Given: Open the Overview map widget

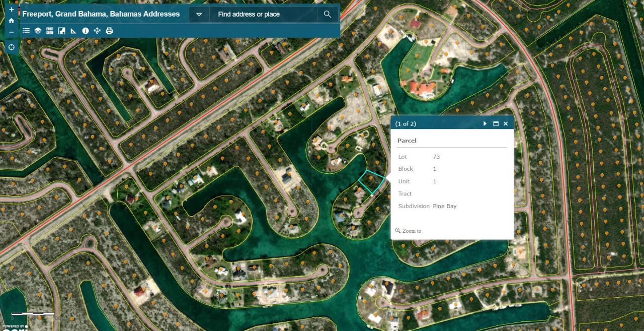Looking at the screenshot, I should [61, 31].
